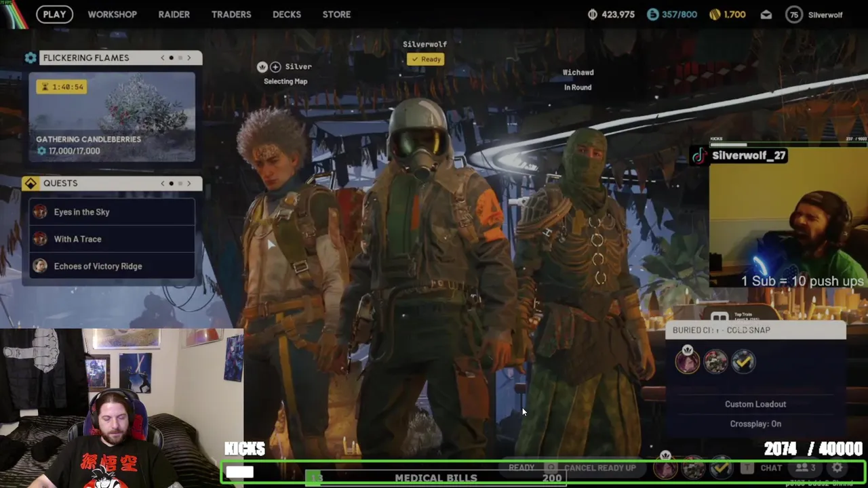Click the TikTok logo beside Silverwolf_27
This screenshot has height=488, width=868.
coord(699,156)
